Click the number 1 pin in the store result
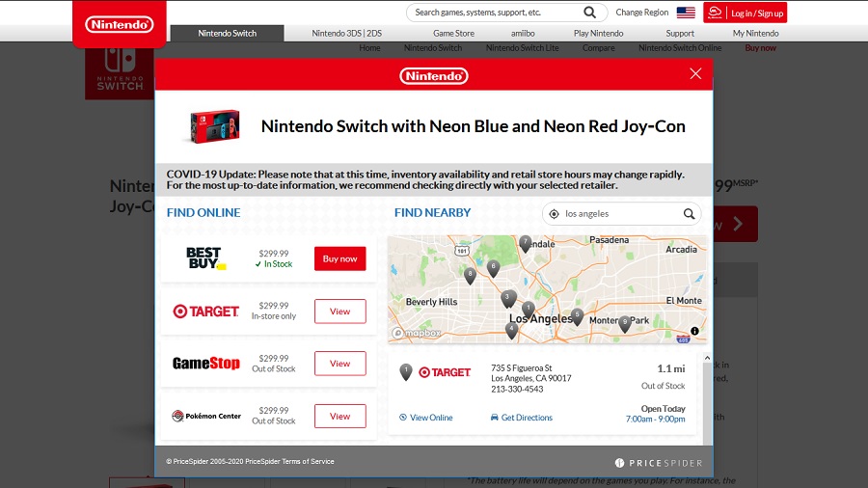 (406, 372)
